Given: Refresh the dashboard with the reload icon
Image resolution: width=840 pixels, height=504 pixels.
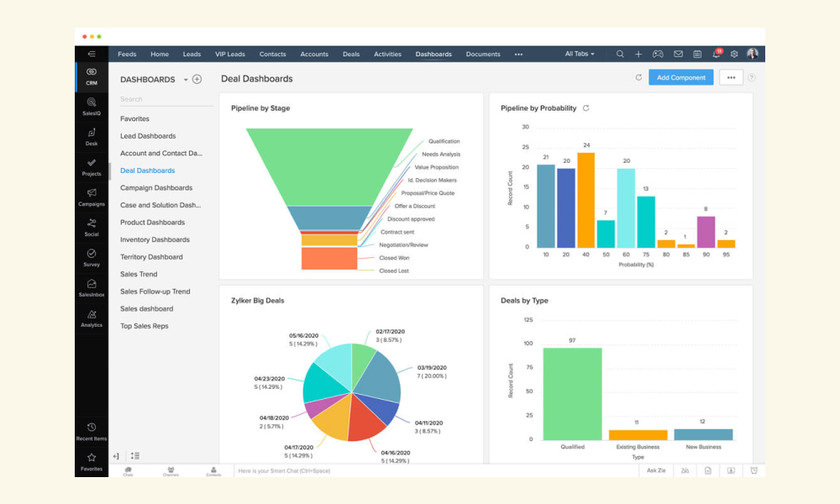Looking at the screenshot, I should coord(638,77).
